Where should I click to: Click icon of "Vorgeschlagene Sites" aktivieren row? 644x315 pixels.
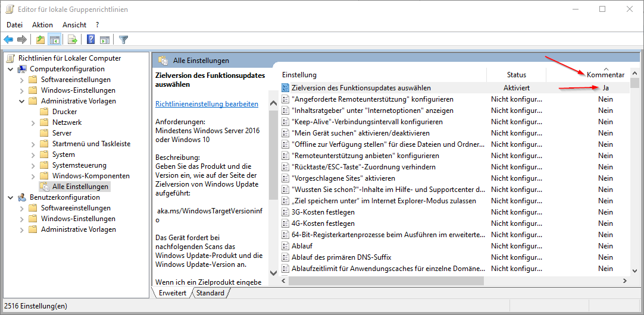(x=286, y=178)
